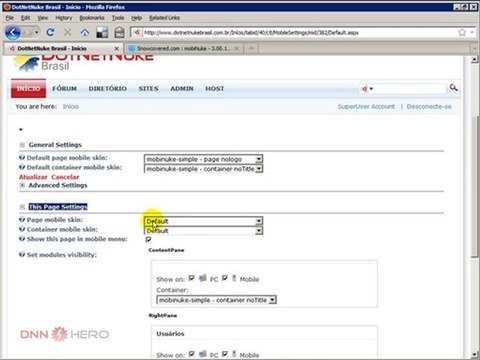Open the Help menu
The height and width of the screenshot is (360, 480).
click(x=136, y=18)
